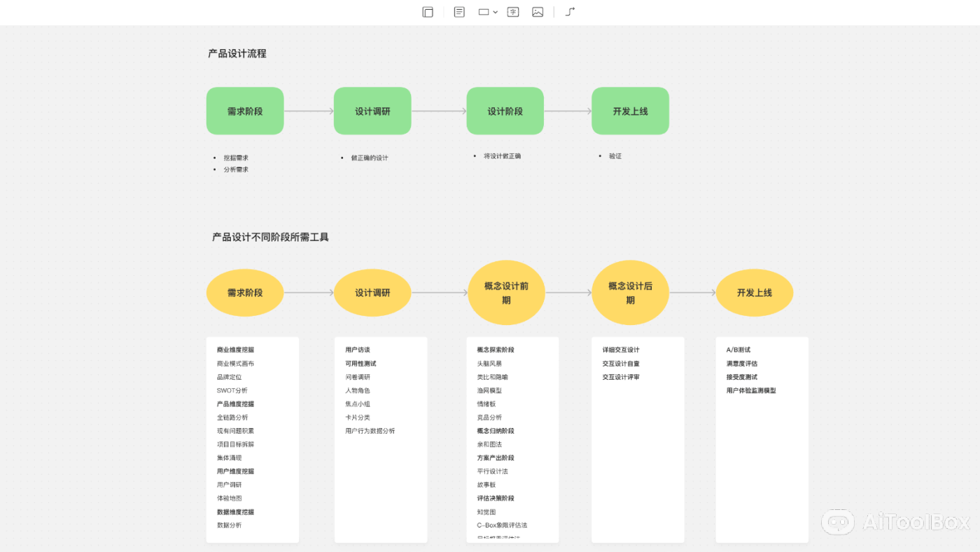Select the green 设计阶段 node
The image size is (980, 552).
pyautogui.click(x=505, y=111)
